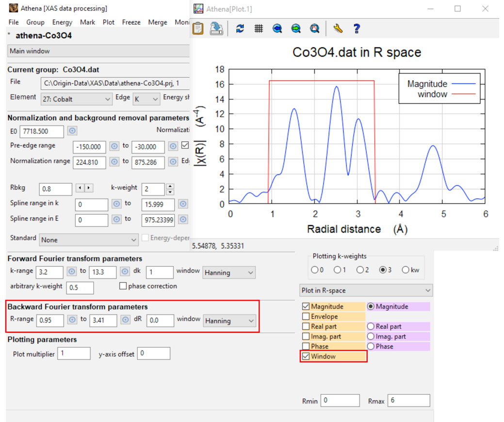Click the Rbkg left arrow button

(x=80, y=188)
